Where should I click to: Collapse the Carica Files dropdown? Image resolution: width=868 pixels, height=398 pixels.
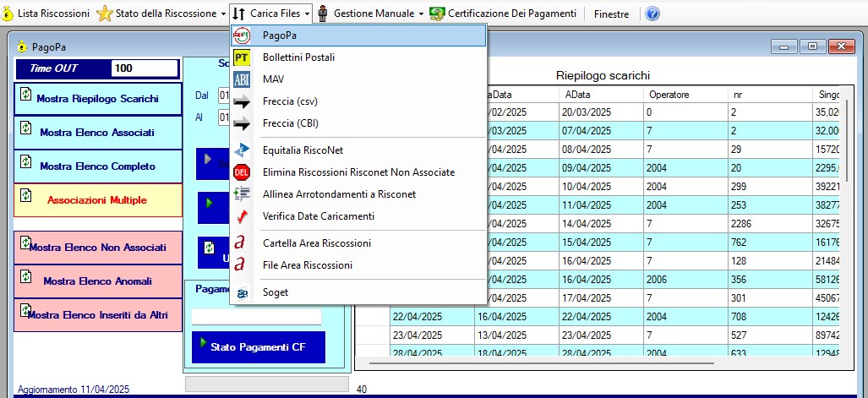(271, 14)
